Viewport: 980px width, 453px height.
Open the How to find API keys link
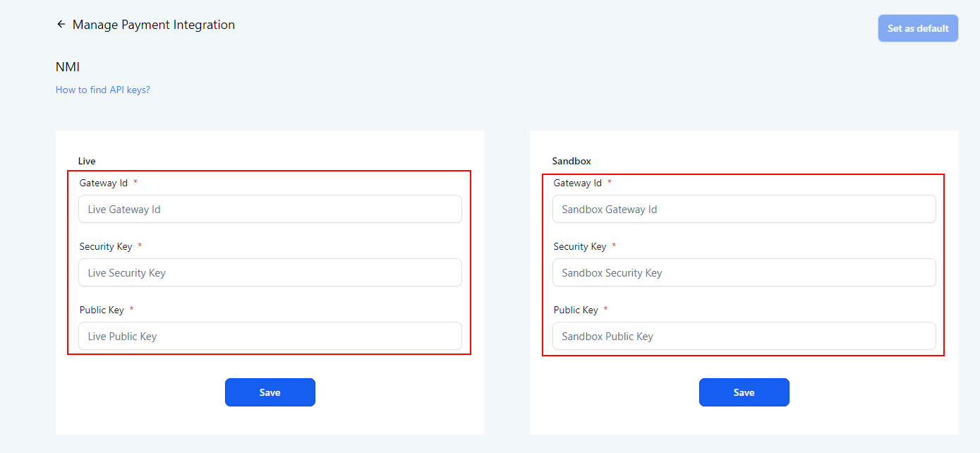(103, 90)
